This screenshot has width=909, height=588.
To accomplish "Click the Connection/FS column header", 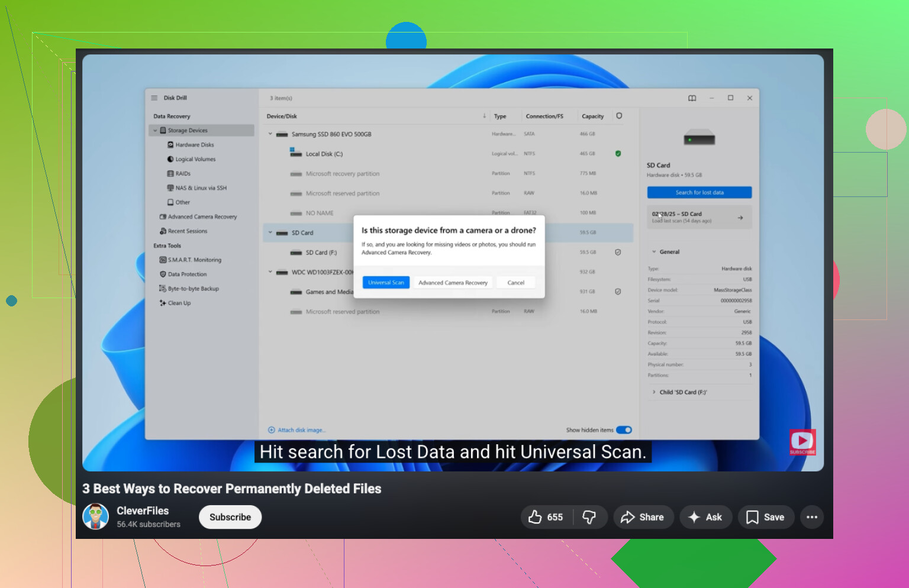I will coord(544,117).
